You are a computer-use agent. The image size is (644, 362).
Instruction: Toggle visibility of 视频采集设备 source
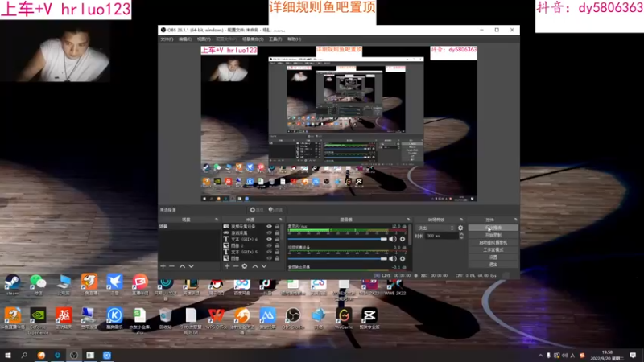[x=269, y=227]
